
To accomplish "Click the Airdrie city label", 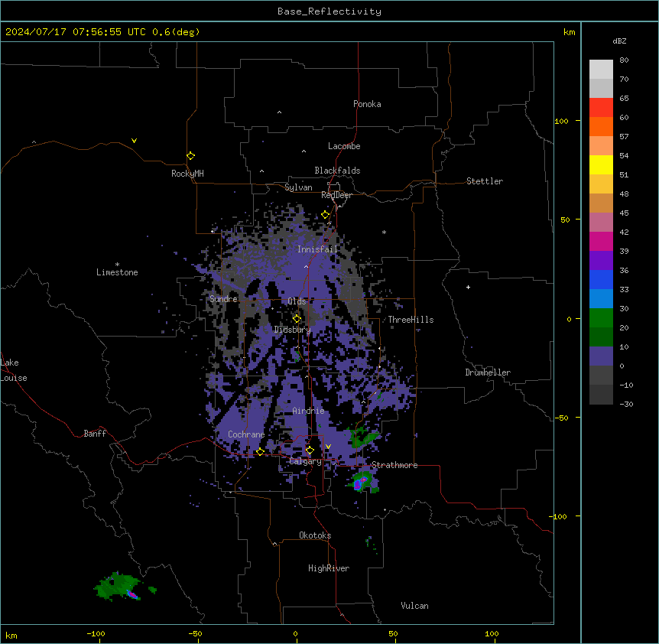I will (x=308, y=411).
